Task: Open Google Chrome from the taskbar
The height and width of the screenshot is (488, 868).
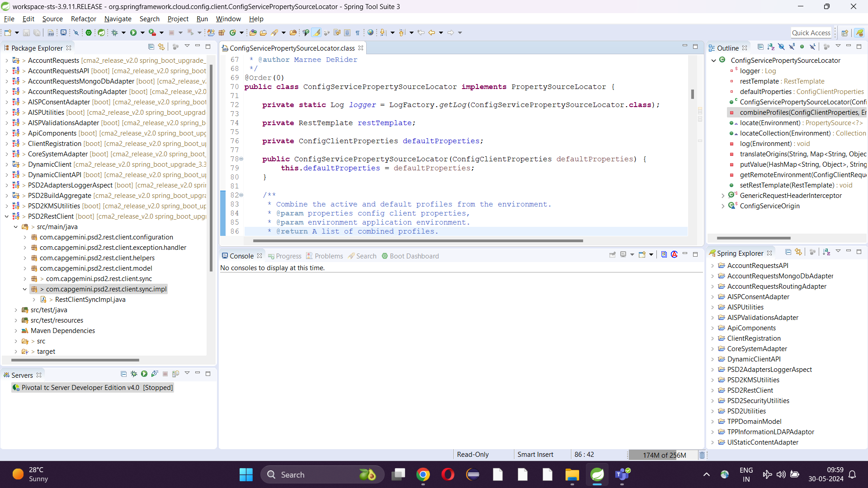Action: 423,474
